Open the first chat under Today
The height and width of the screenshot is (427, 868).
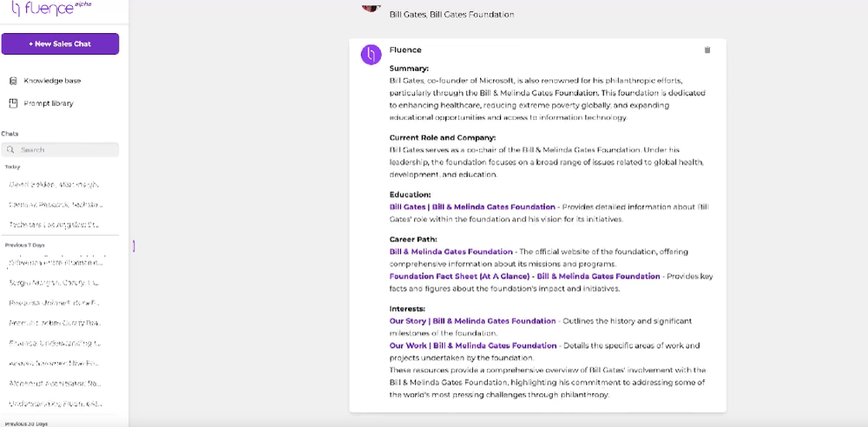pos(54,184)
